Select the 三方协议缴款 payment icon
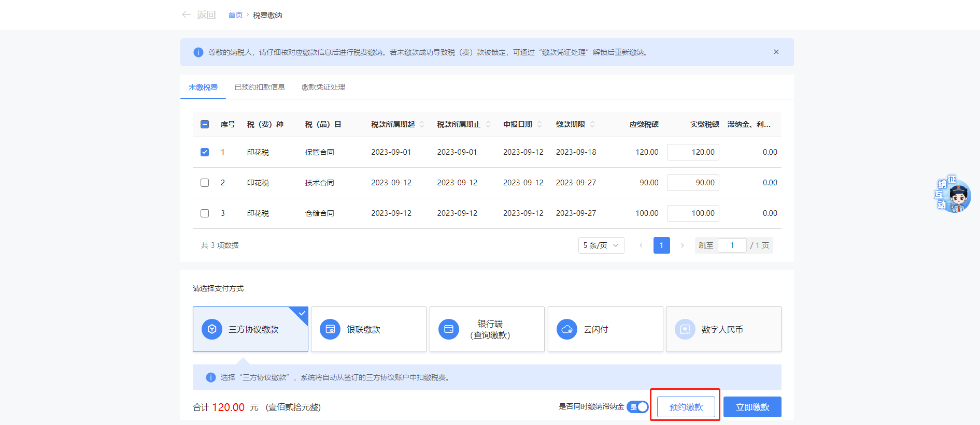This screenshot has width=980, height=425. tap(212, 329)
